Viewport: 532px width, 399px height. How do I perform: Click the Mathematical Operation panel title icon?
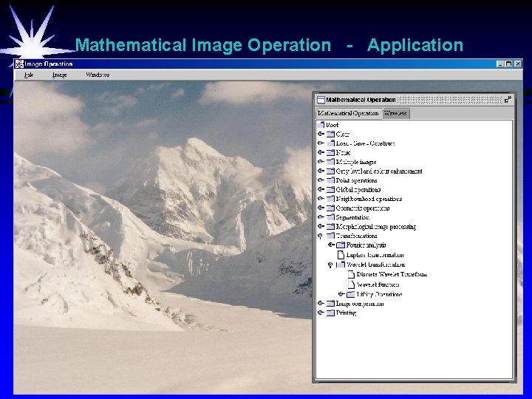point(321,100)
